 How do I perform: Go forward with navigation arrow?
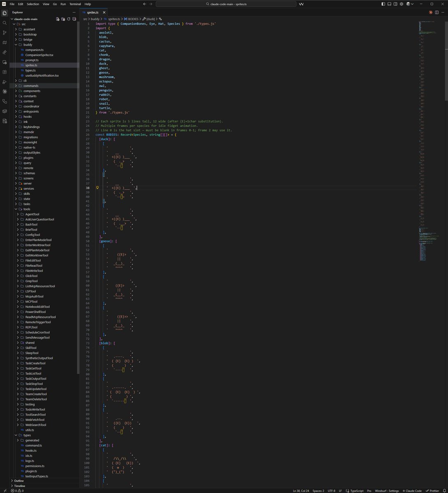(x=151, y=4)
